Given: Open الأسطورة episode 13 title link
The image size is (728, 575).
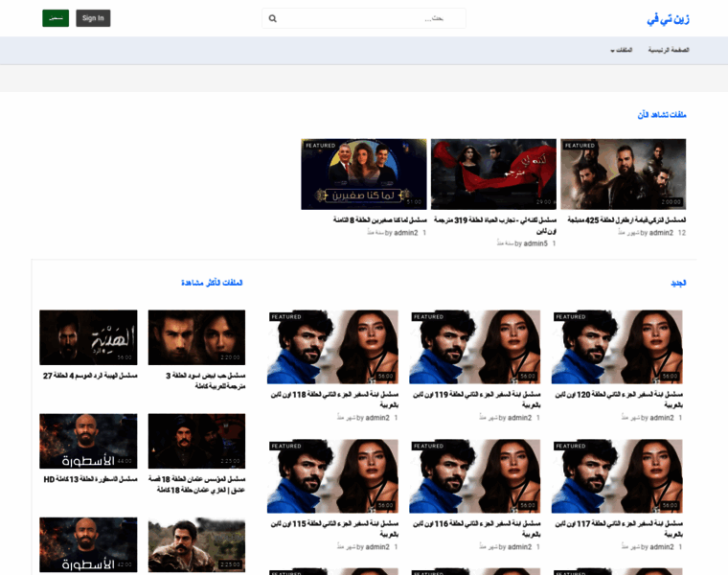Looking at the screenshot, I should tap(88, 479).
